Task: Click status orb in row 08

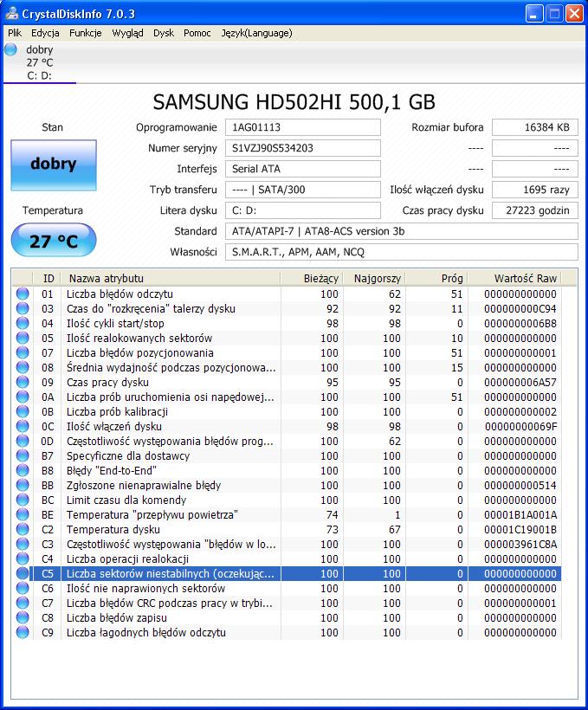Action: [23, 367]
